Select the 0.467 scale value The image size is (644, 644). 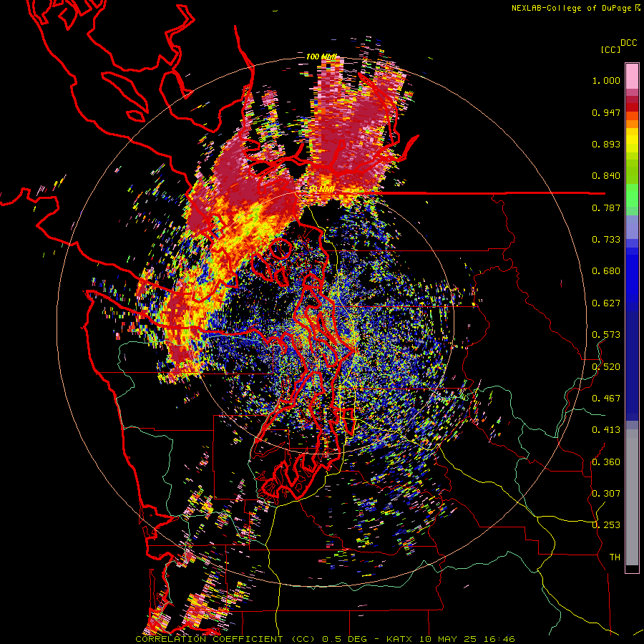pyautogui.click(x=606, y=398)
